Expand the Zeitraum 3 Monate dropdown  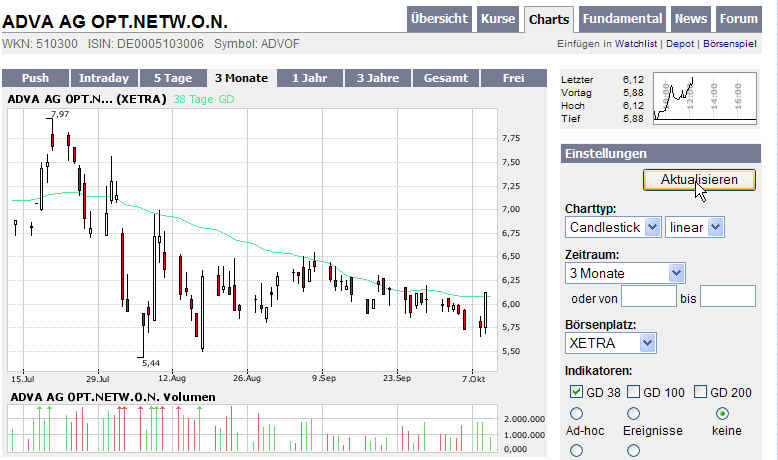coord(625,272)
